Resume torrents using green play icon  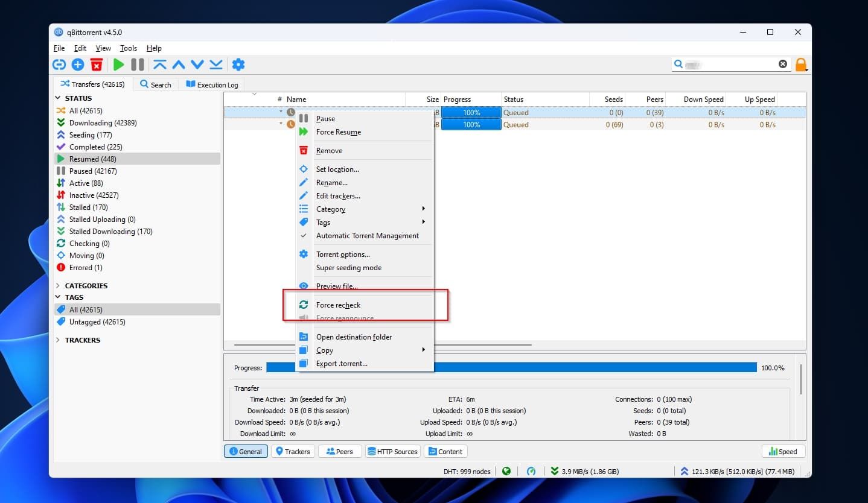118,64
